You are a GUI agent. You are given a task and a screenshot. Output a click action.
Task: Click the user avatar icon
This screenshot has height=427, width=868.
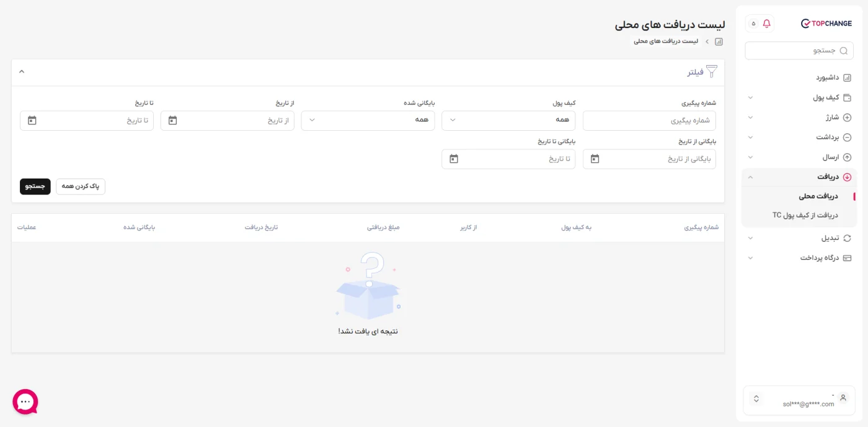pyautogui.click(x=843, y=398)
